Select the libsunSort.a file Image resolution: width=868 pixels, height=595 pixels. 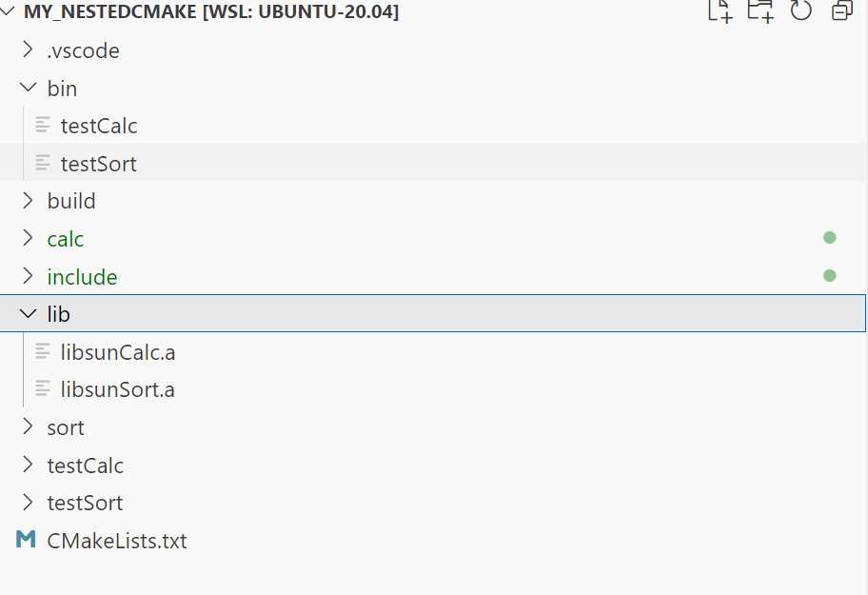point(117,389)
